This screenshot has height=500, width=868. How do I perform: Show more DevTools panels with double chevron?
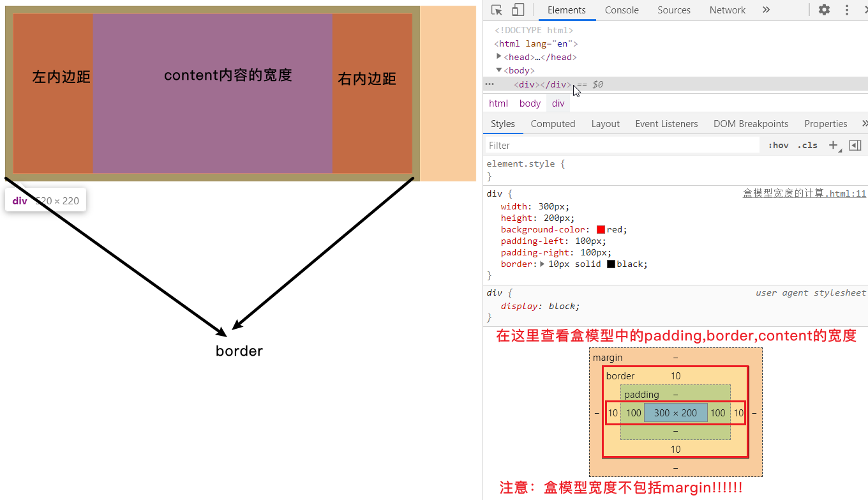[766, 10]
